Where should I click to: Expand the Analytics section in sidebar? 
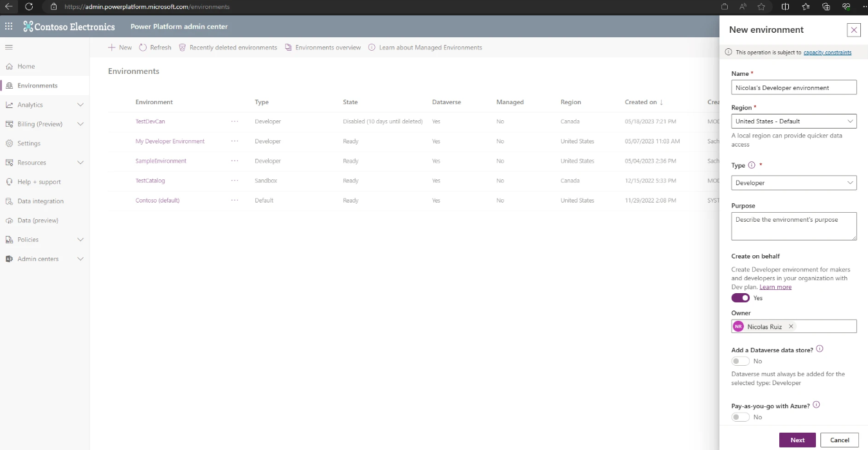(80, 105)
